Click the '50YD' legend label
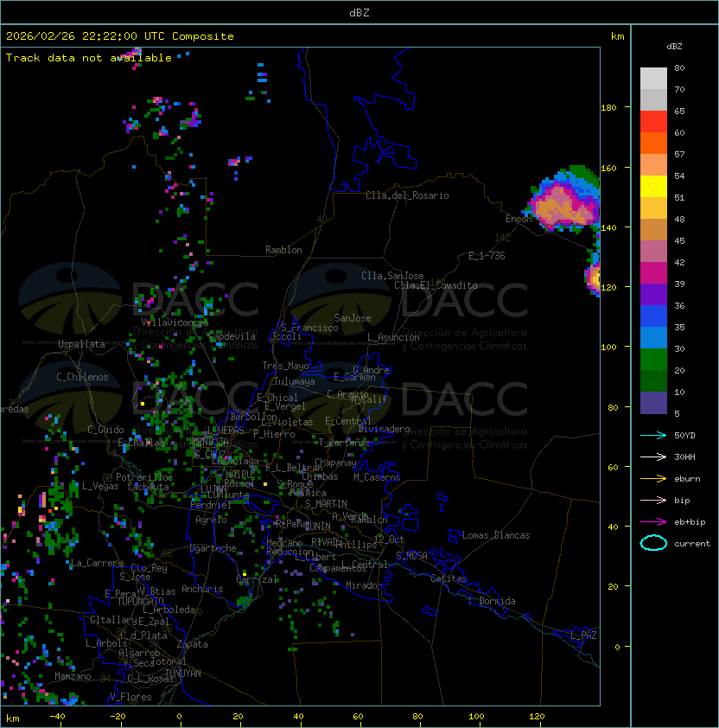Image resolution: width=719 pixels, height=728 pixels. (x=684, y=436)
